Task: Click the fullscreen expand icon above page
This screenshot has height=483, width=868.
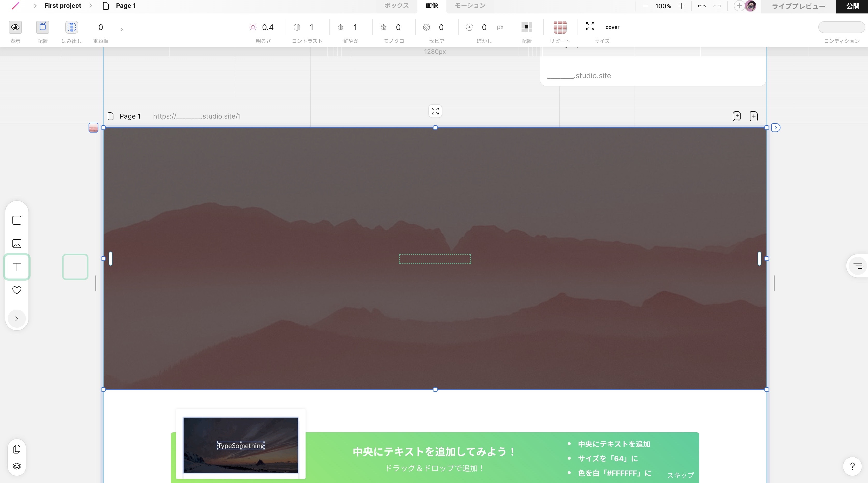Action: coord(435,111)
